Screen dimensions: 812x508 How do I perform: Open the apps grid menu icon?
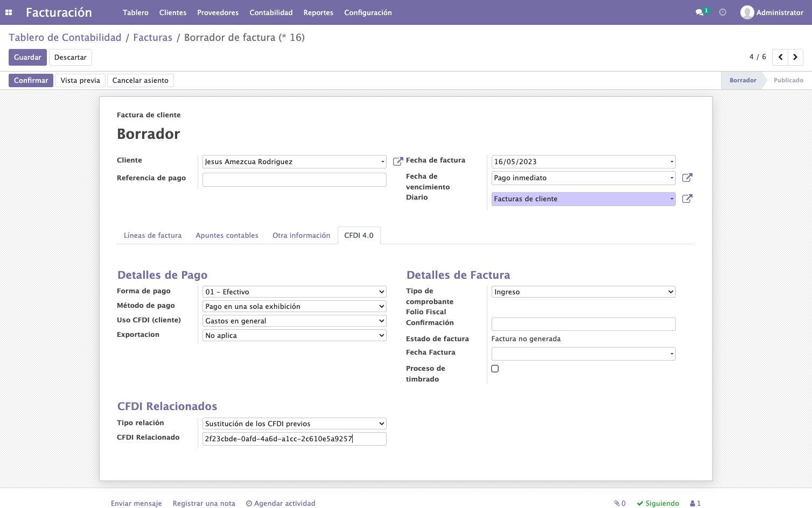pyautogui.click(x=9, y=12)
